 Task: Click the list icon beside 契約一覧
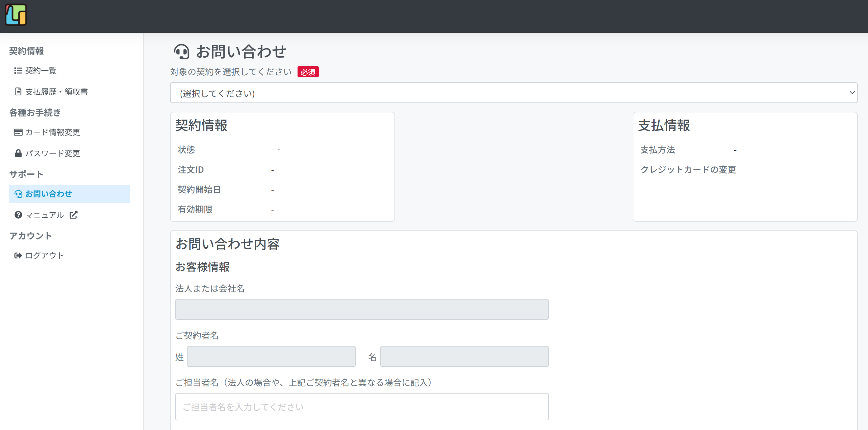tap(18, 70)
